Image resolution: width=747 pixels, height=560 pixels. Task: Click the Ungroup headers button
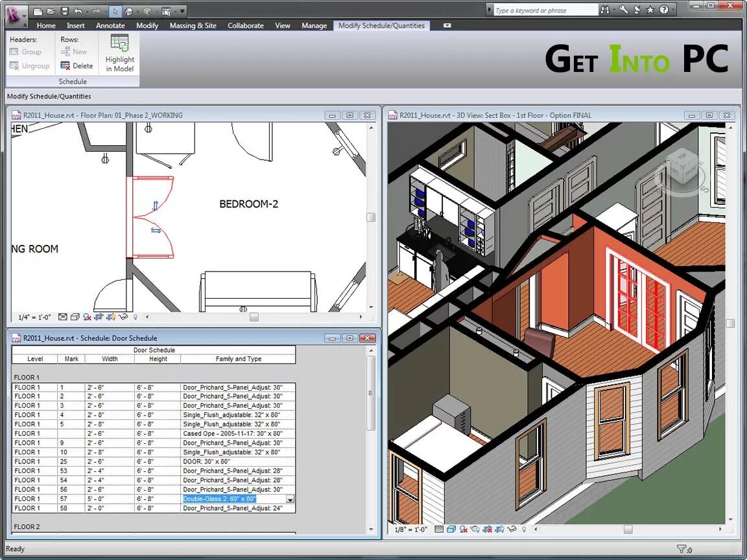tap(29, 65)
